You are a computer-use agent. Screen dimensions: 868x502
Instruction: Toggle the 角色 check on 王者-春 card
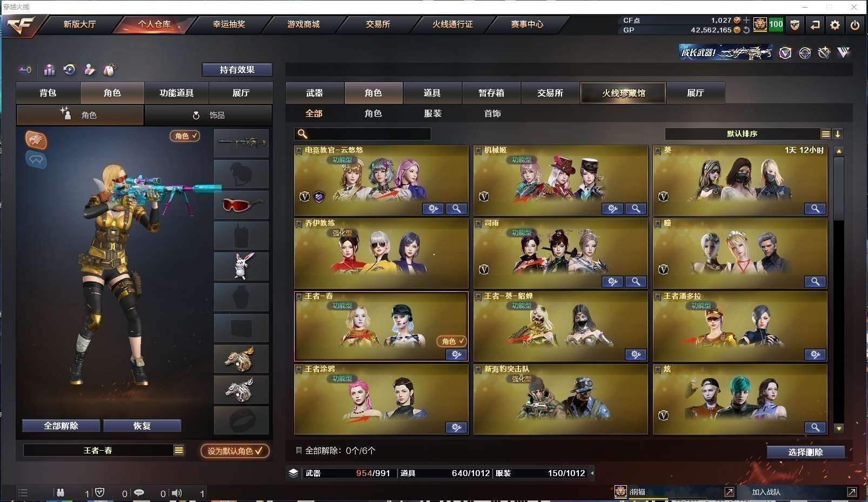pos(451,341)
